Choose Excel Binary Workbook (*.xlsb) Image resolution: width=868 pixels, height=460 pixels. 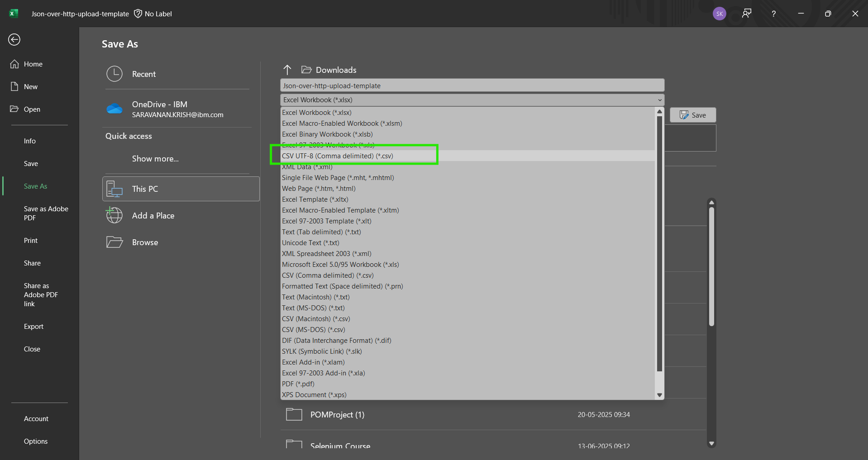(x=467, y=134)
